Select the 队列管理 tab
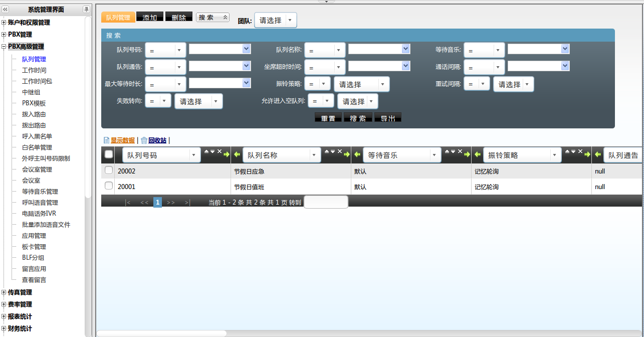 pyautogui.click(x=118, y=18)
